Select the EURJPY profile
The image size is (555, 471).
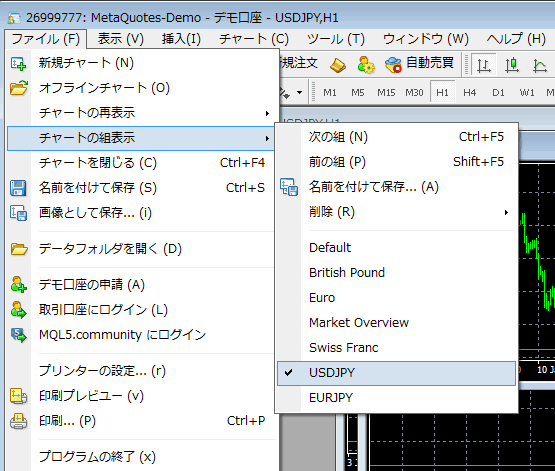[396, 398]
